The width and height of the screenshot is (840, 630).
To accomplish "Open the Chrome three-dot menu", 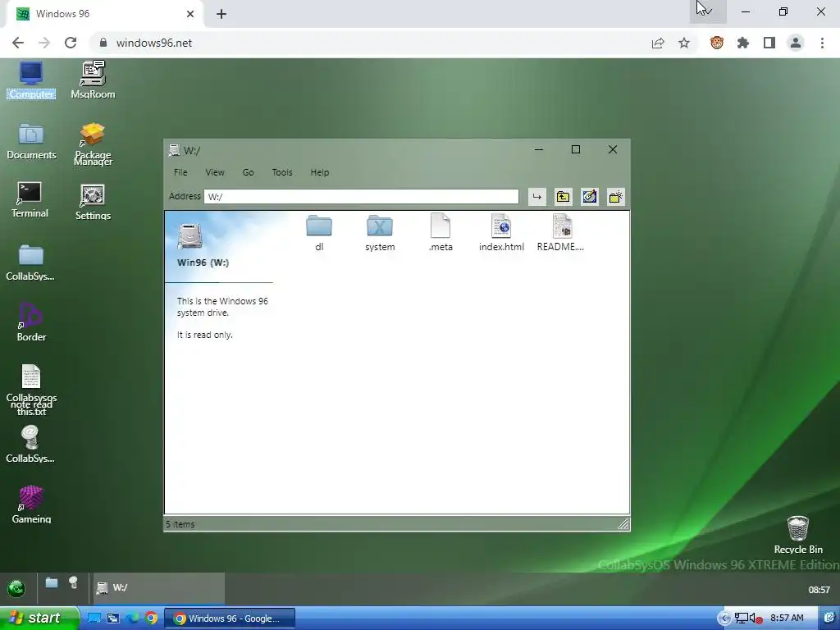I will [x=822, y=43].
